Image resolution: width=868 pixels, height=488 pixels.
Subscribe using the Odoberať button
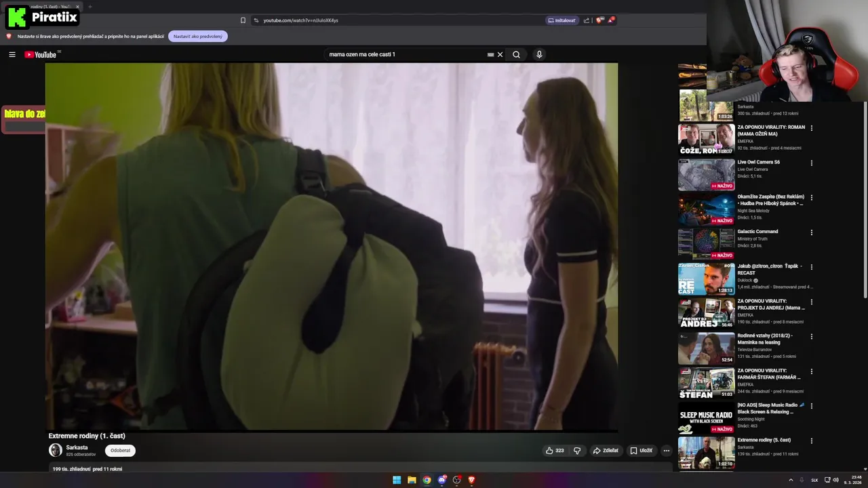coord(120,450)
